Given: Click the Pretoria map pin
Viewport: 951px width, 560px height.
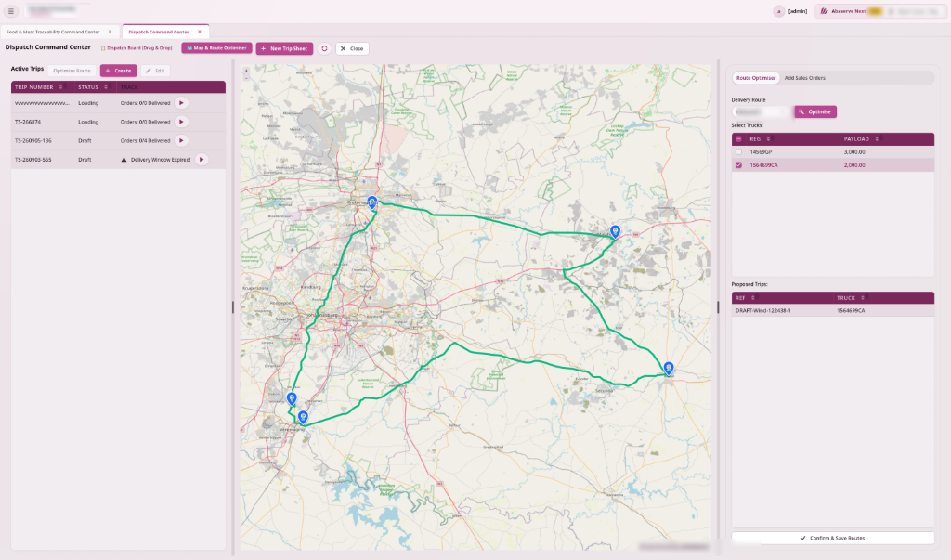Looking at the screenshot, I should click(x=372, y=202).
